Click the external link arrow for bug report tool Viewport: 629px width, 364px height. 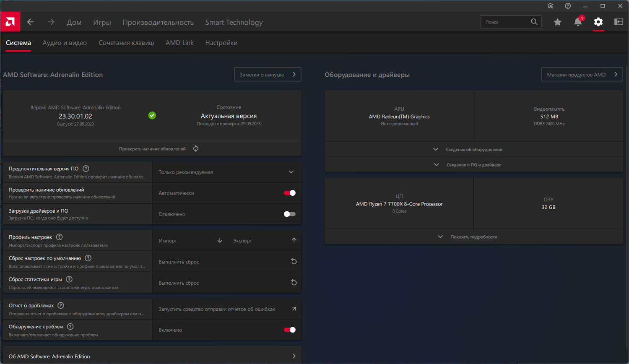294,309
